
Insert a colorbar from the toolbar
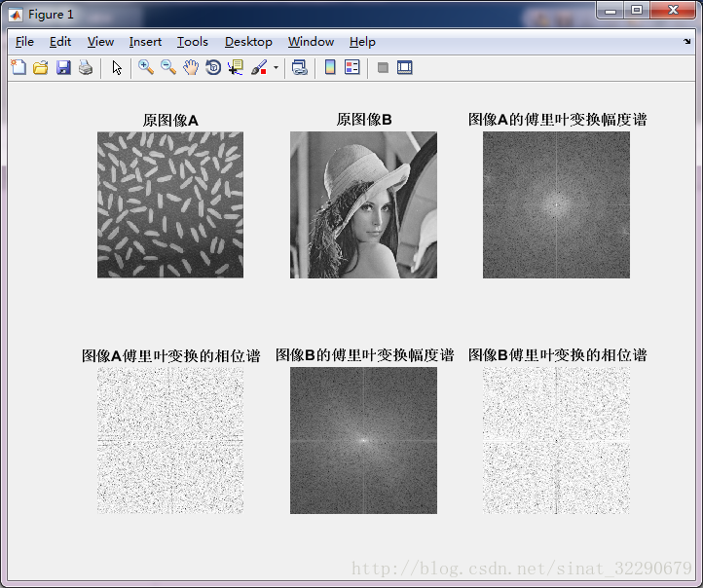tap(330, 67)
